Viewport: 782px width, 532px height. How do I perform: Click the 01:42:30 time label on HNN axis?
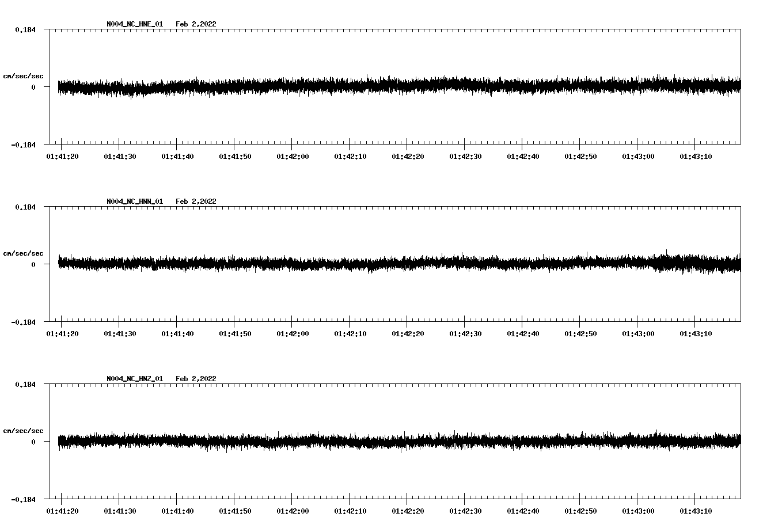[x=465, y=334]
